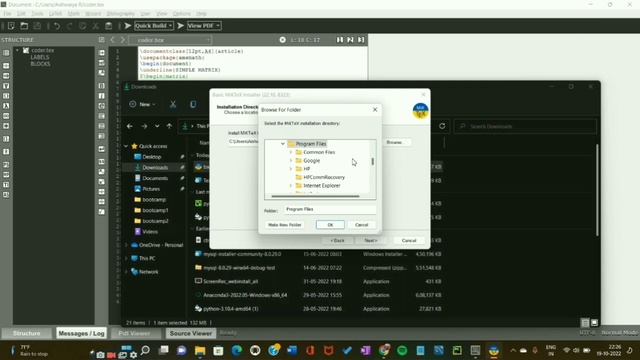Run Quick Build with the arrow button
Screen dimensions: 640x360
point(128,26)
